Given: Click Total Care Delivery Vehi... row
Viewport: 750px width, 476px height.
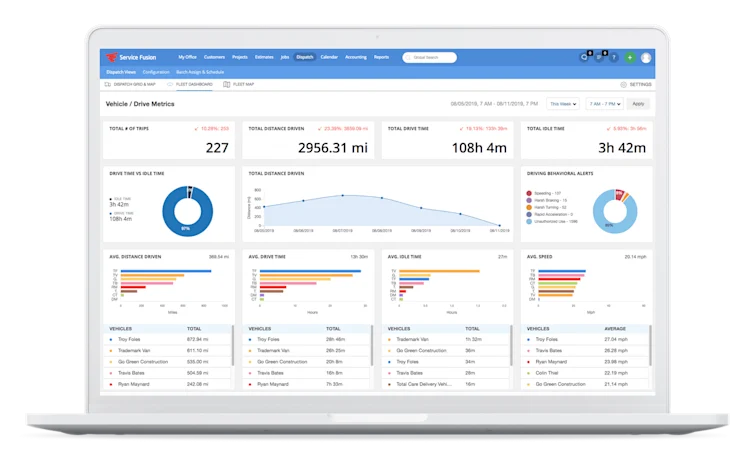Looking at the screenshot, I should click(x=446, y=384).
